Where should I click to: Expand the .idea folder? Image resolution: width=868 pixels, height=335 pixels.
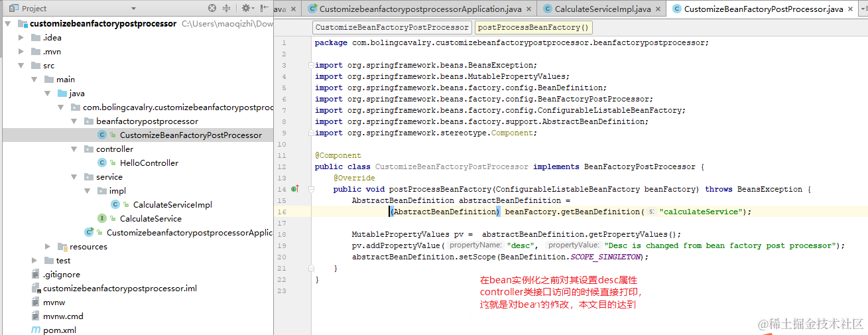[x=21, y=37]
